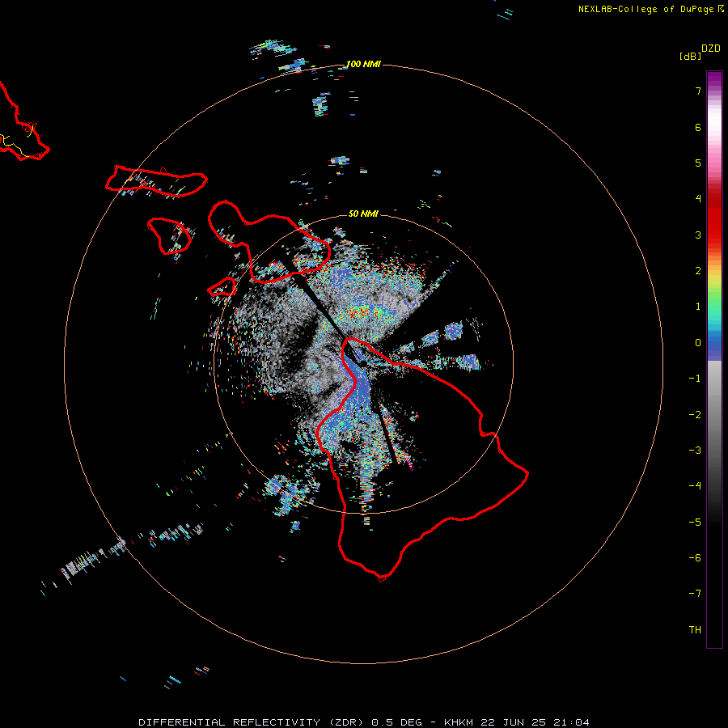Click the red section of the color bar
The width and height of the screenshot is (728, 728).
tap(714, 216)
